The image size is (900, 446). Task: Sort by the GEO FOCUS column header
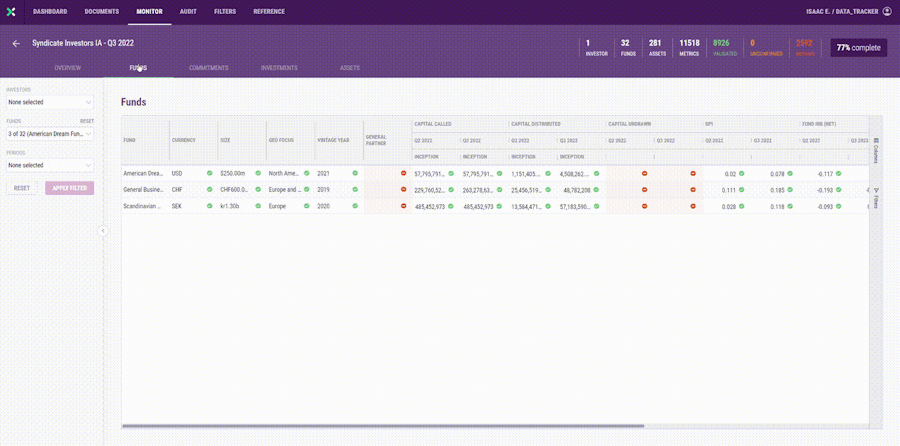(281, 140)
